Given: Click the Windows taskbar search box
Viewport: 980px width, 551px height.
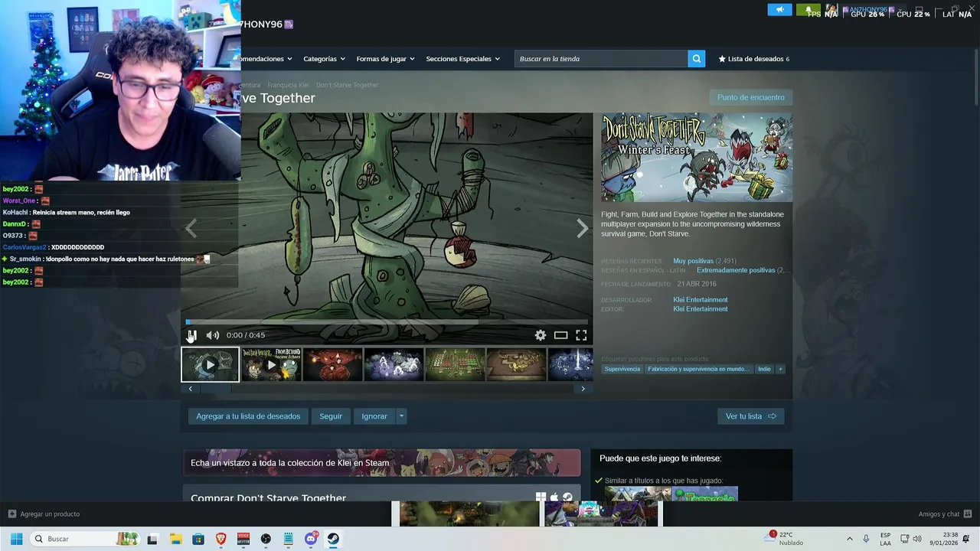Looking at the screenshot, I should click(x=86, y=539).
